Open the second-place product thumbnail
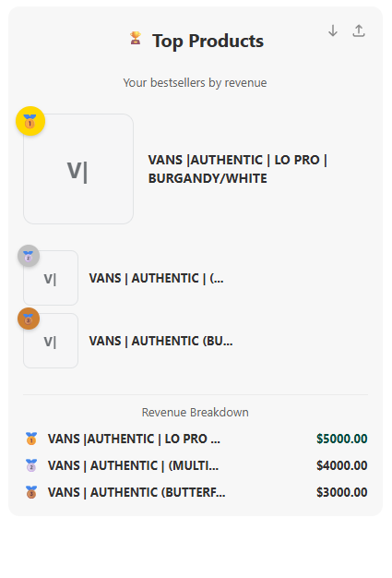This screenshot has height=578, width=392. tap(51, 278)
